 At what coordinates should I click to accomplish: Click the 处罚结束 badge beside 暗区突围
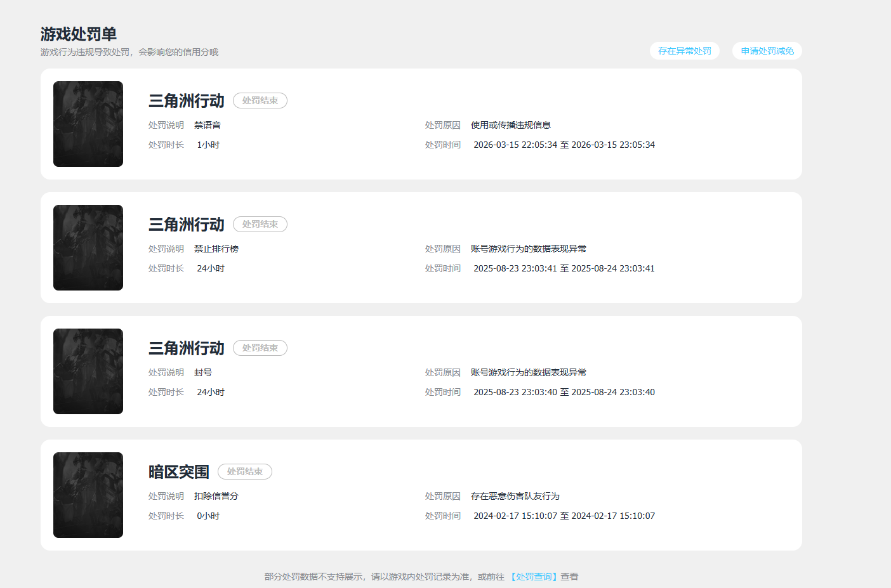(x=245, y=471)
